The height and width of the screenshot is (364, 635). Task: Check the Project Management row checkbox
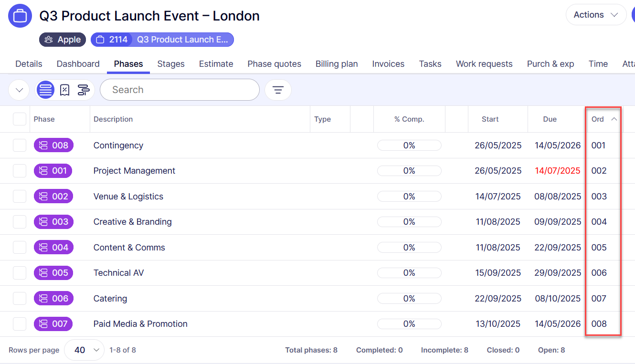click(20, 171)
